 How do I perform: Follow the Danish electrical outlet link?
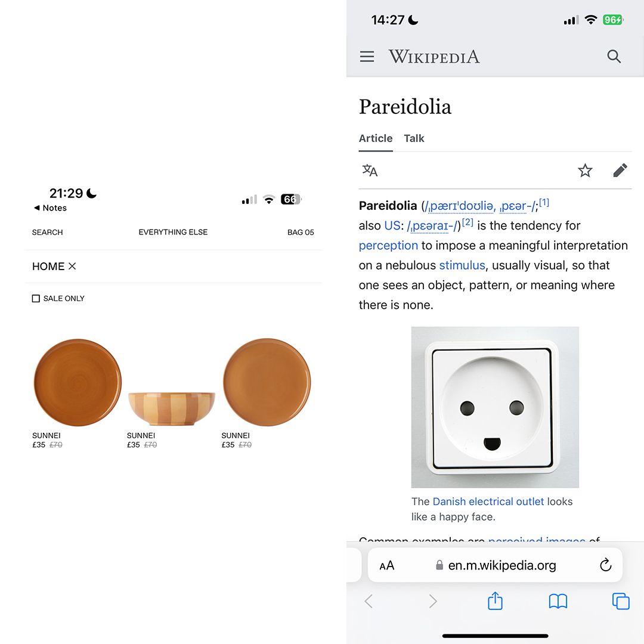click(x=488, y=501)
